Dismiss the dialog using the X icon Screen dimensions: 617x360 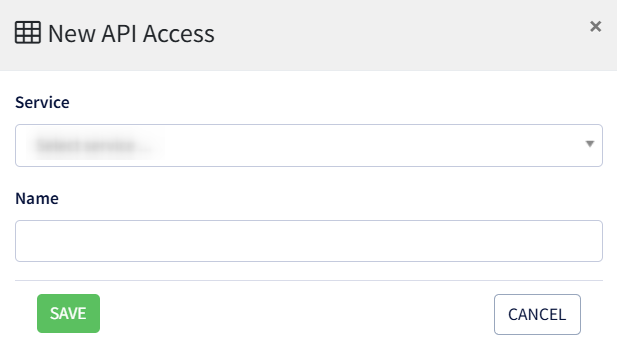click(x=595, y=26)
